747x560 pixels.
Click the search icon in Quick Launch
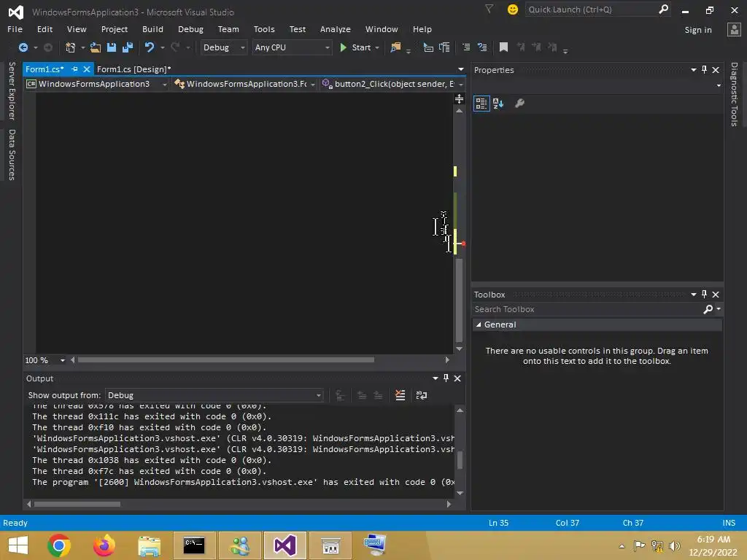coord(663,9)
